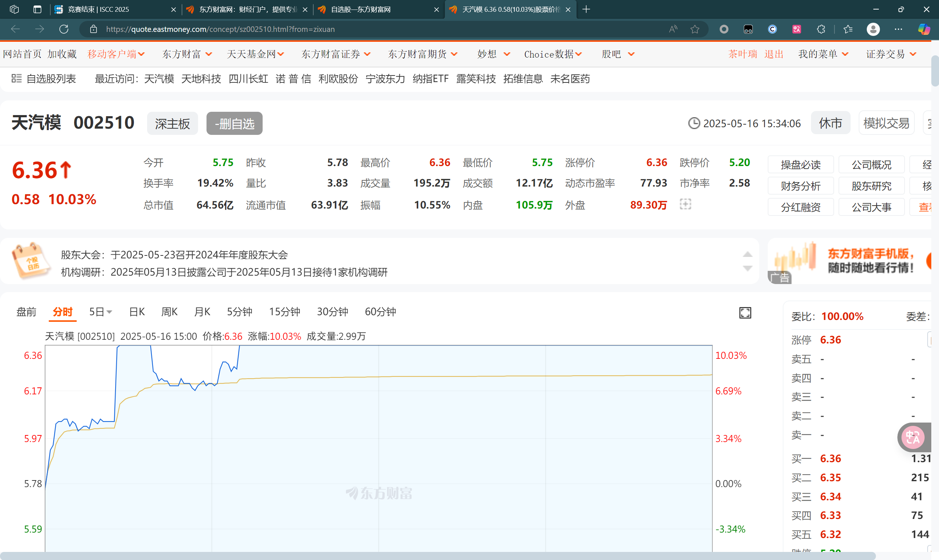
Task: Click the 网站首页 link
Action: click(x=22, y=54)
